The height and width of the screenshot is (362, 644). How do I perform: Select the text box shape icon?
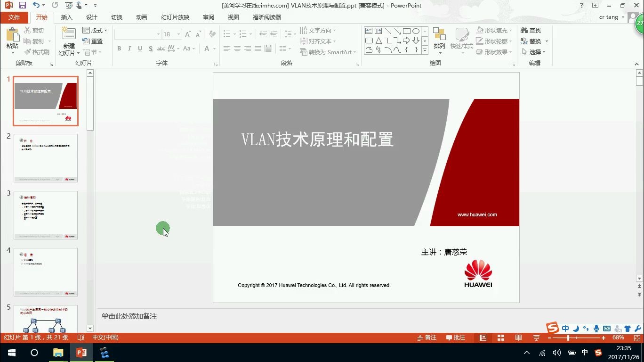(369, 31)
